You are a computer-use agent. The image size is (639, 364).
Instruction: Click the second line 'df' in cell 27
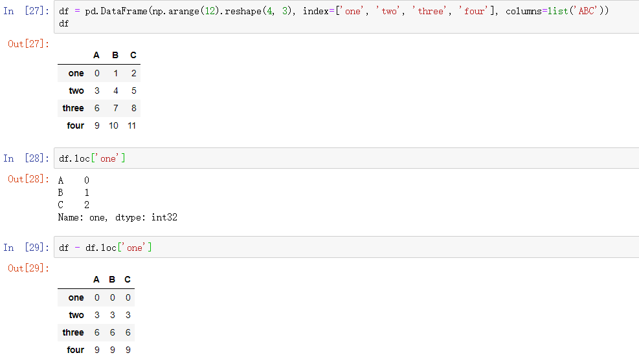tap(64, 24)
